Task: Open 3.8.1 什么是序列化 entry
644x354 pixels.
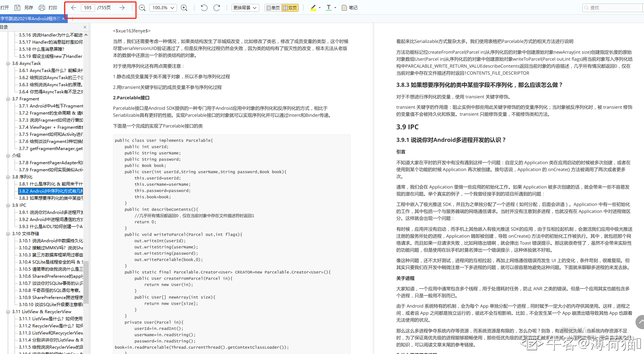Action: (x=51, y=184)
